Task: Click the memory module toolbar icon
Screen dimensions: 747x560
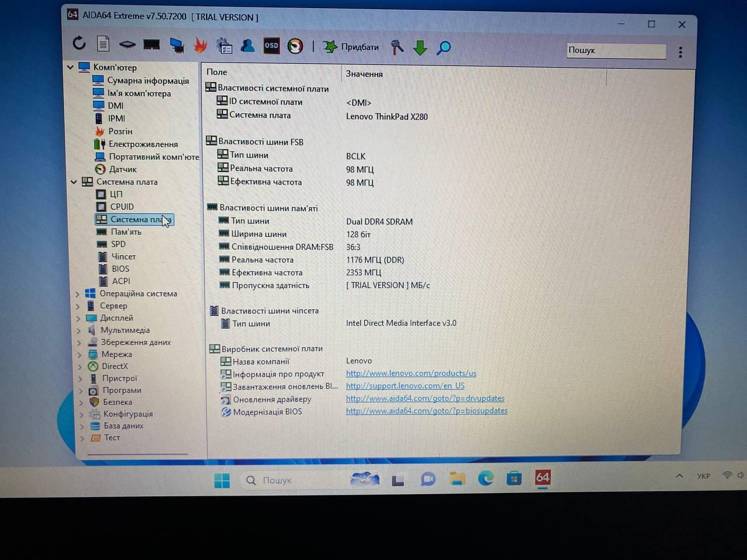Action: [152, 44]
